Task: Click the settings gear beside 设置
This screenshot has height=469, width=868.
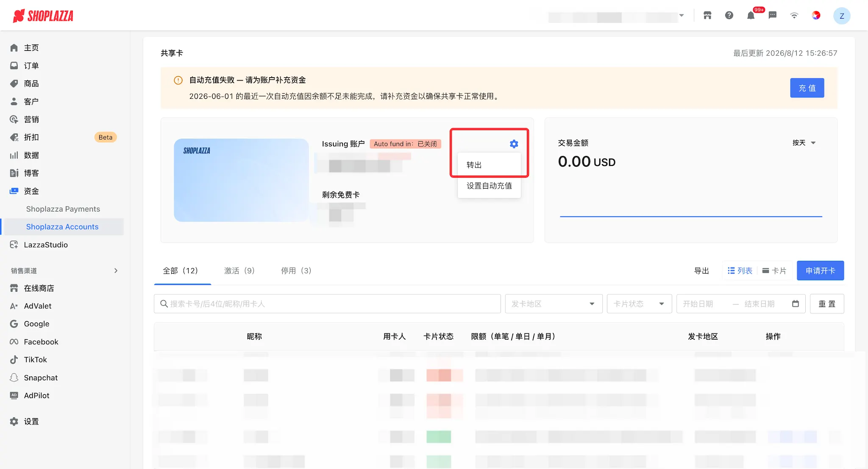Action: [x=14, y=422]
